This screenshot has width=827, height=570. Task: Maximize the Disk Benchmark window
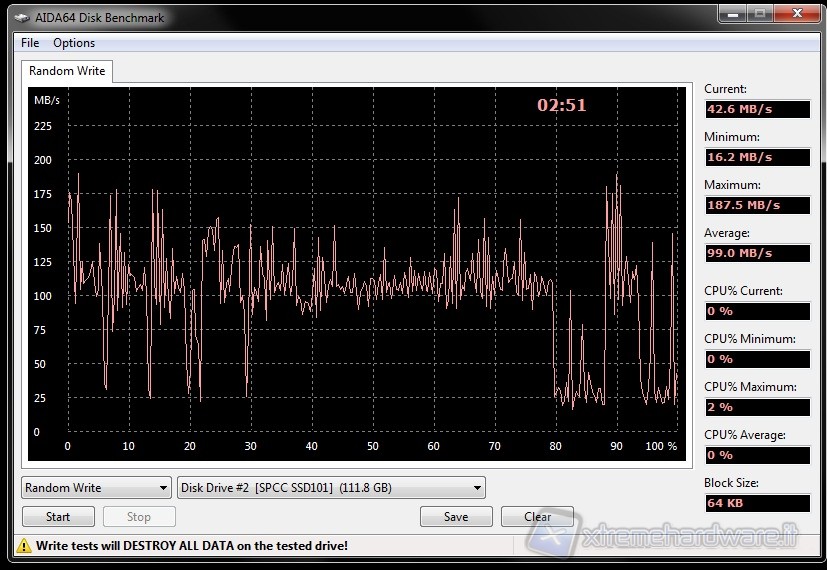pos(759,14)
